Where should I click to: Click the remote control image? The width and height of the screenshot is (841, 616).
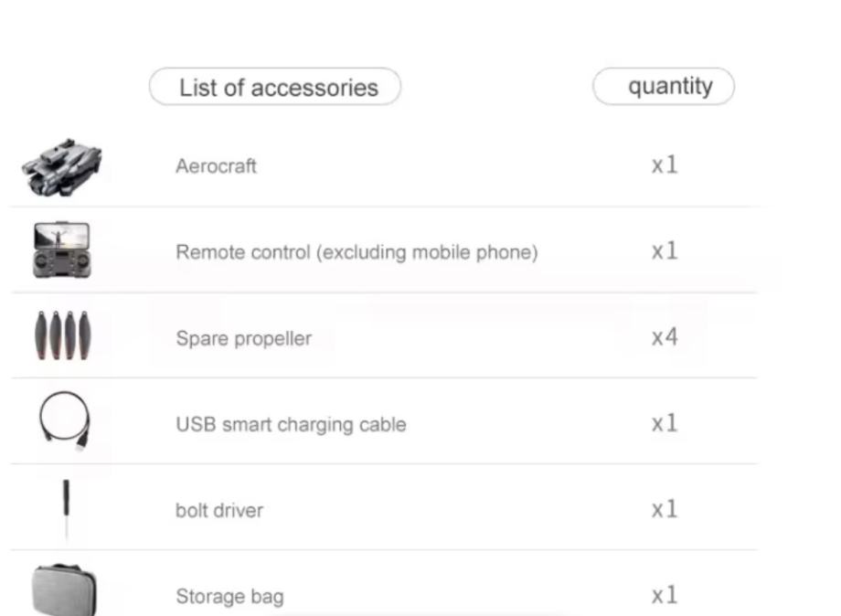point(61,250)
